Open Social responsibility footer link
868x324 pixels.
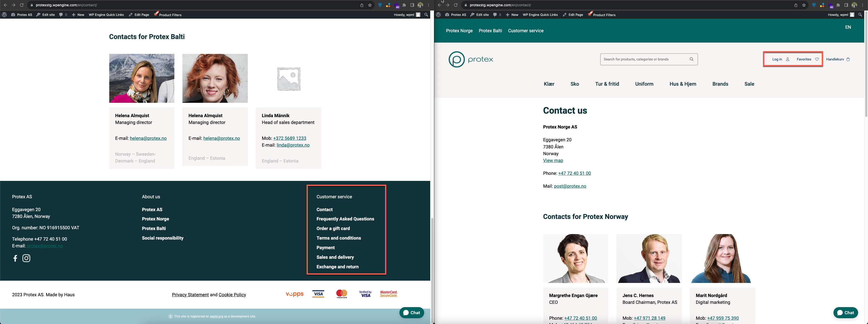click(162, 238)
